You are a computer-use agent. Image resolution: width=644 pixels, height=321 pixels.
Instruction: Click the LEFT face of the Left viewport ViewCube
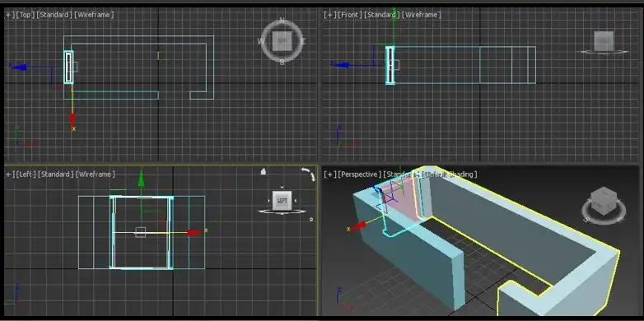[282, 201]
